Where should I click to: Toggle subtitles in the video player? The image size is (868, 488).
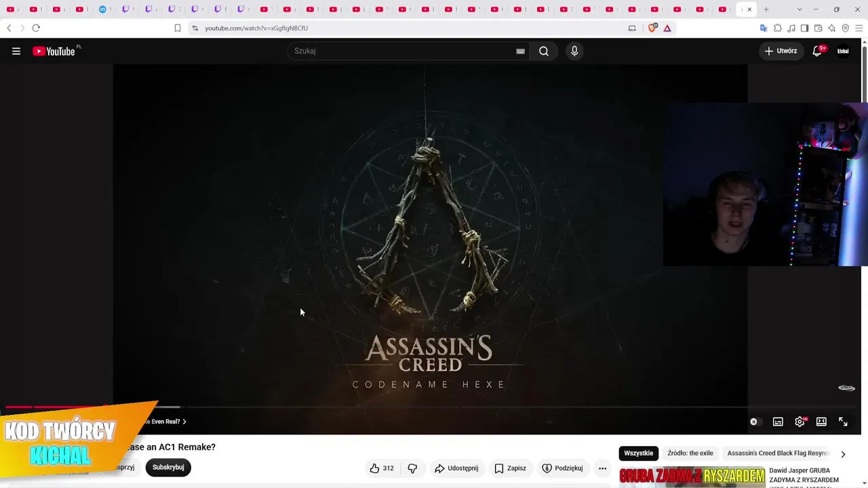pos(778,422)
